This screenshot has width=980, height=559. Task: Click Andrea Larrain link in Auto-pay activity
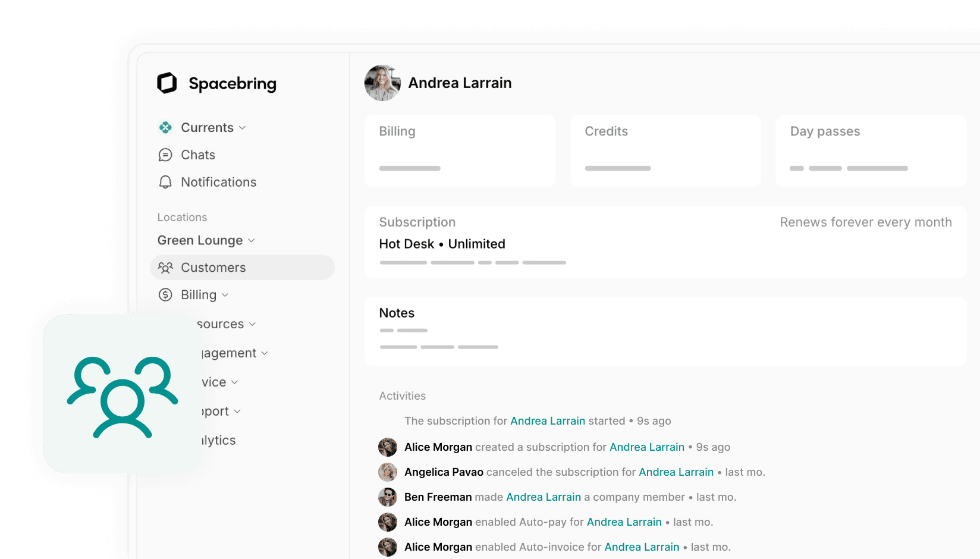[624, 522]
